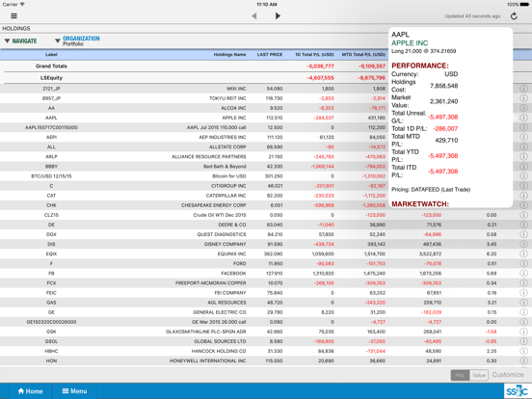Sort by Holdings Name column header
Viewport: 532px width, 399px height.
tap(229, 55)
